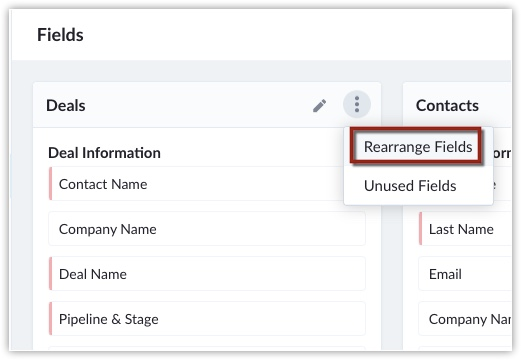Click the Deal Name field row
This screenshot has height=360, width=521.
(x=207, y=274)
